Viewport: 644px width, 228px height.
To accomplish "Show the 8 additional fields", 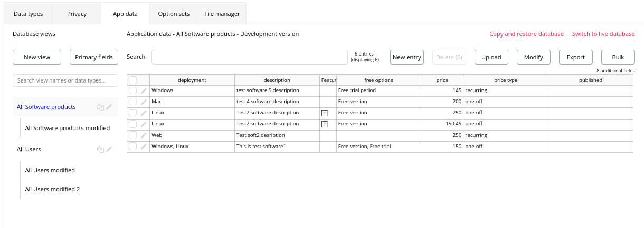I will click(615, 71).
